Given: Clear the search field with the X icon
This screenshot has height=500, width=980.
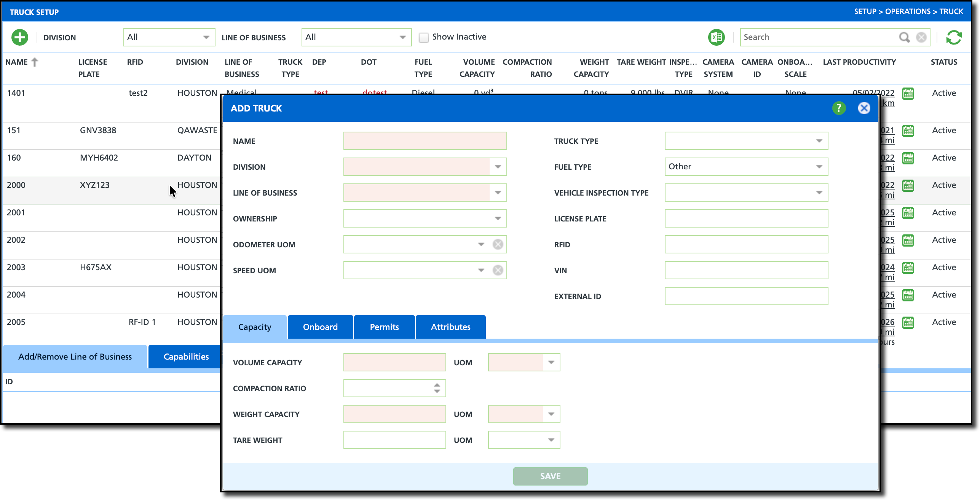Looking at the screenshot, I should point(921,37).
